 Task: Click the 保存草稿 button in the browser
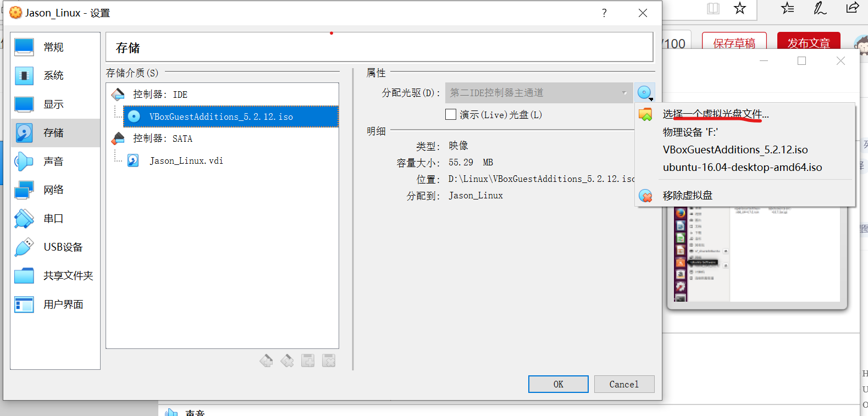734,42
